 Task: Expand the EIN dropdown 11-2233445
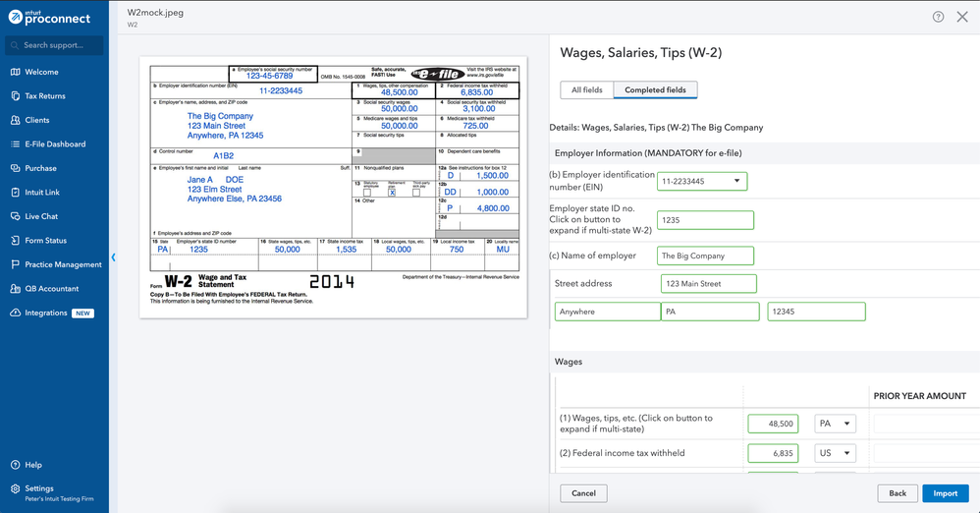(736, 182)
